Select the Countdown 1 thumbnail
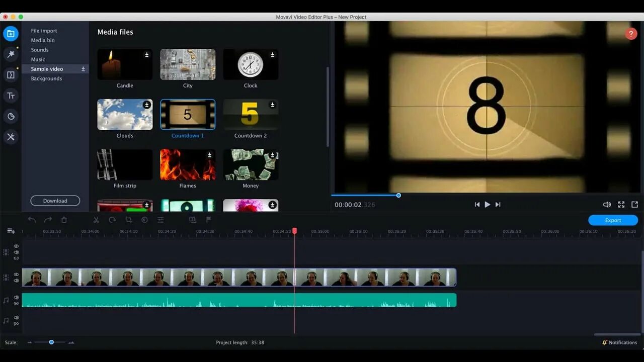Screen dimensions: 644x362 click(x=188, y=115)
